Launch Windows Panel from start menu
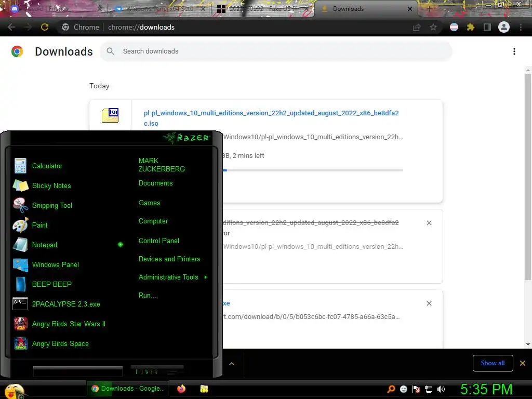This screenshot has width=532, height=399. pyautogui.click(x=55, y=264)
